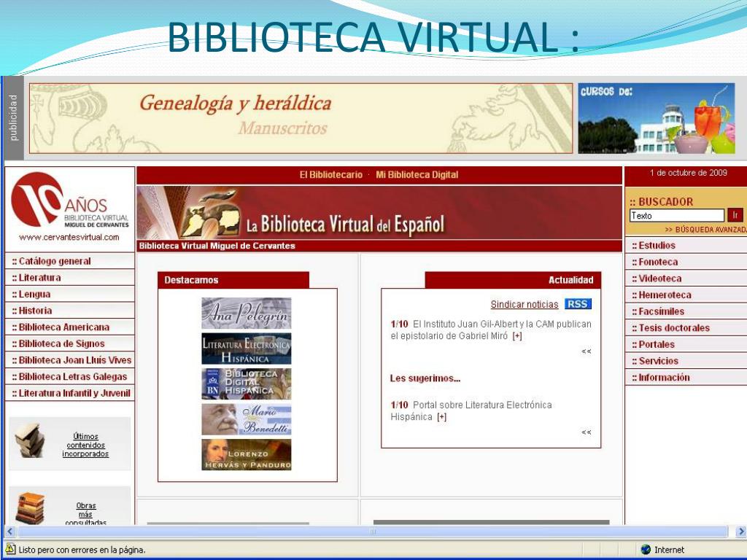Open the Información menu entry
This screenshot has height=560, width=747.
click(x=686, y=378)
